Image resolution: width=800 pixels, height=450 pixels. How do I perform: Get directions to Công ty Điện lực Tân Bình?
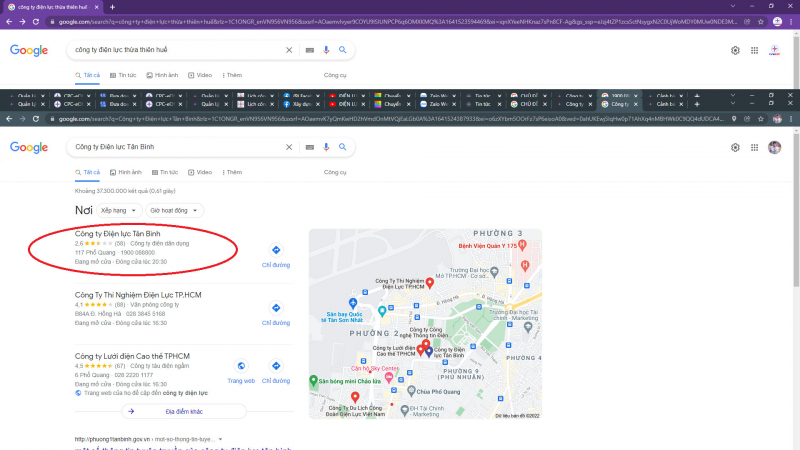pyautogui.click(x=276, y=250)
